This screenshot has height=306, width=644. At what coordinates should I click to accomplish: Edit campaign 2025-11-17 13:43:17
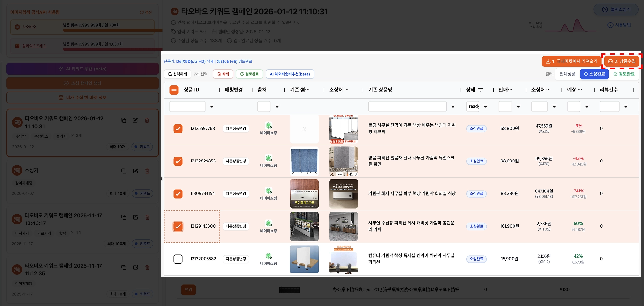(x=135, y=217)
